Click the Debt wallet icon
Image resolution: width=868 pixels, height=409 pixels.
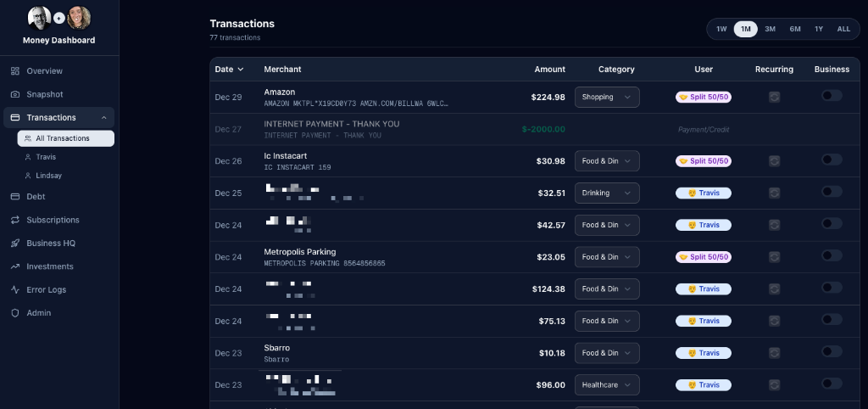(x=15, y=196)
